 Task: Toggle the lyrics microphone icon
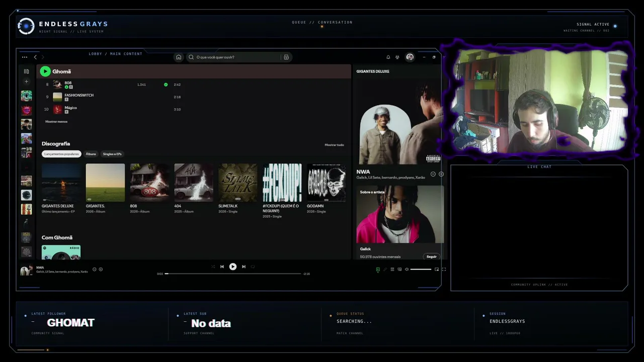385,269
